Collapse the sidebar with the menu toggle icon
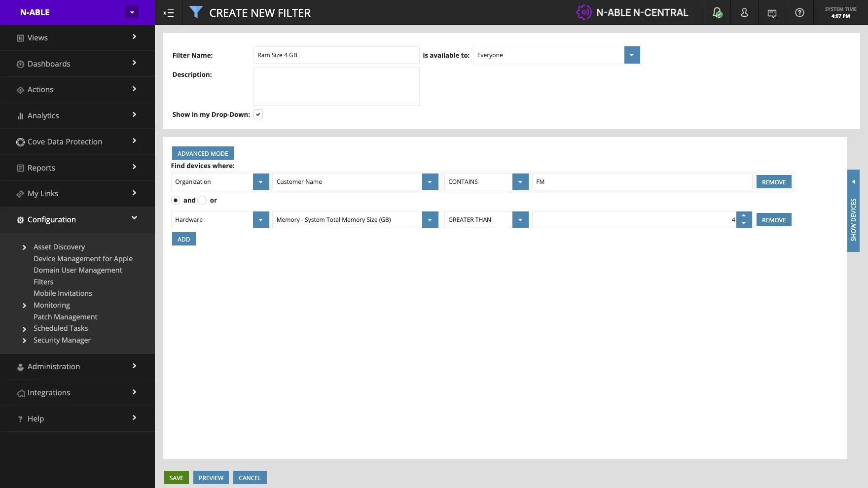The image size is (868, 488). [x=169, y=13]
